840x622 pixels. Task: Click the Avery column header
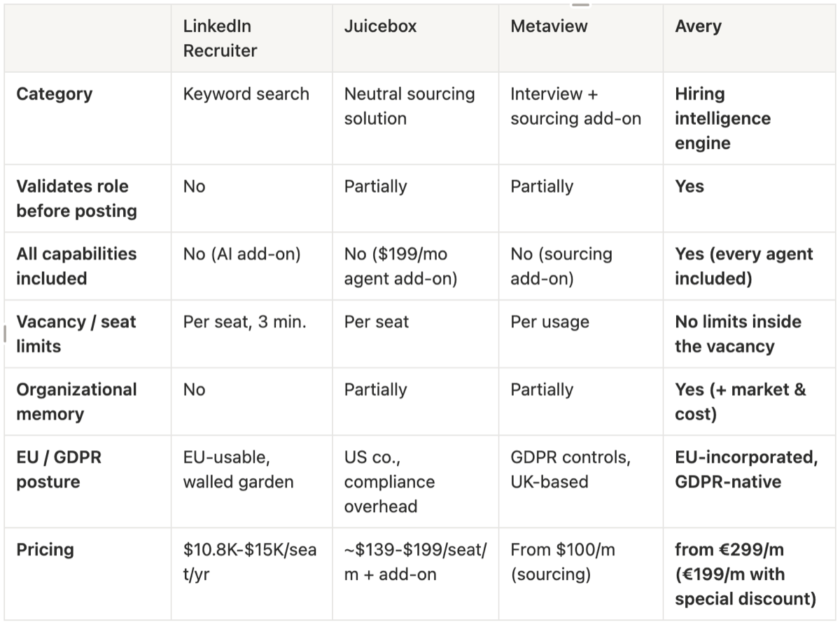point(749,39)
